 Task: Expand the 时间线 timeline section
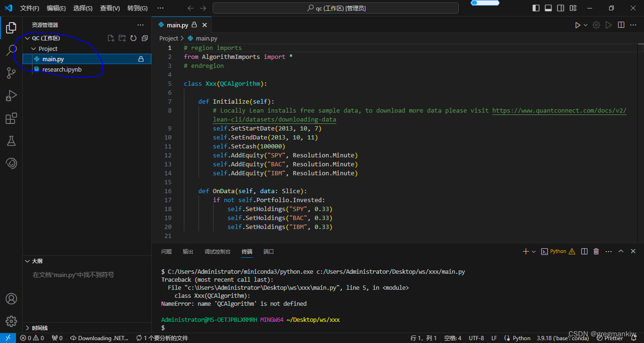27,328
